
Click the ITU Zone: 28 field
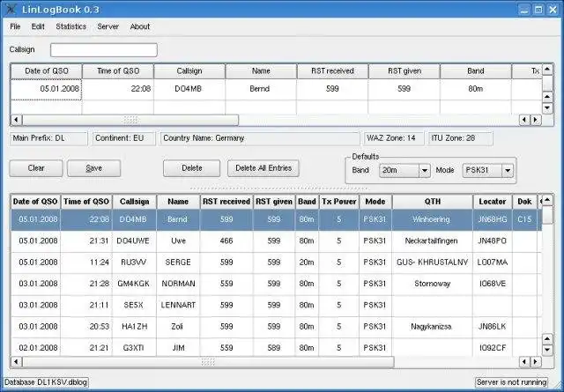460,138
